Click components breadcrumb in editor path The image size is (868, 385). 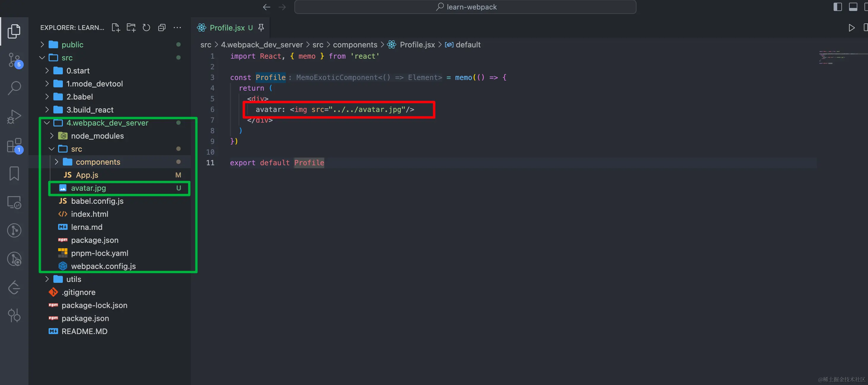click(355, 45)
